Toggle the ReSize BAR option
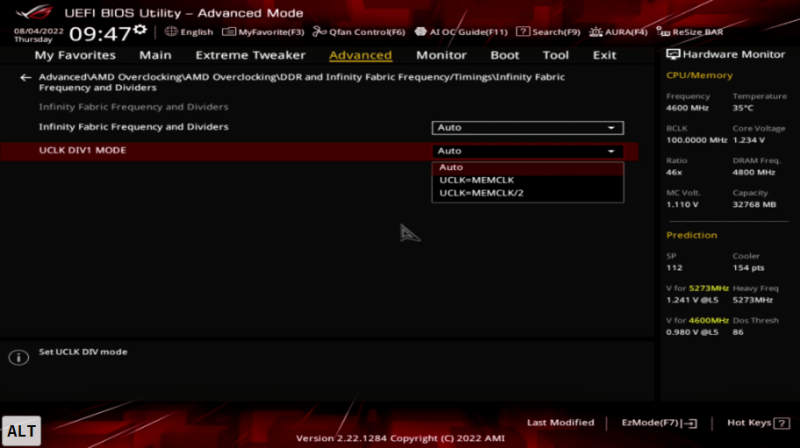The height and width of the screenshot is (448, 800). click(690, 32)
